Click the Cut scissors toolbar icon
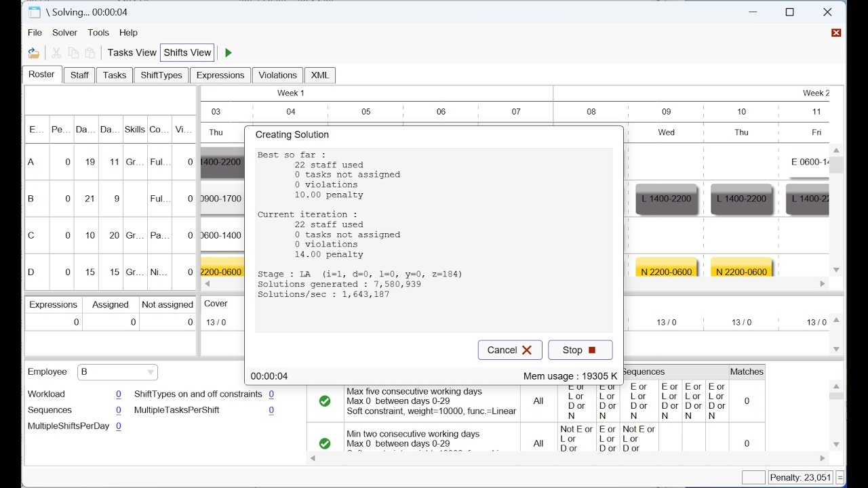 (56, 53)
